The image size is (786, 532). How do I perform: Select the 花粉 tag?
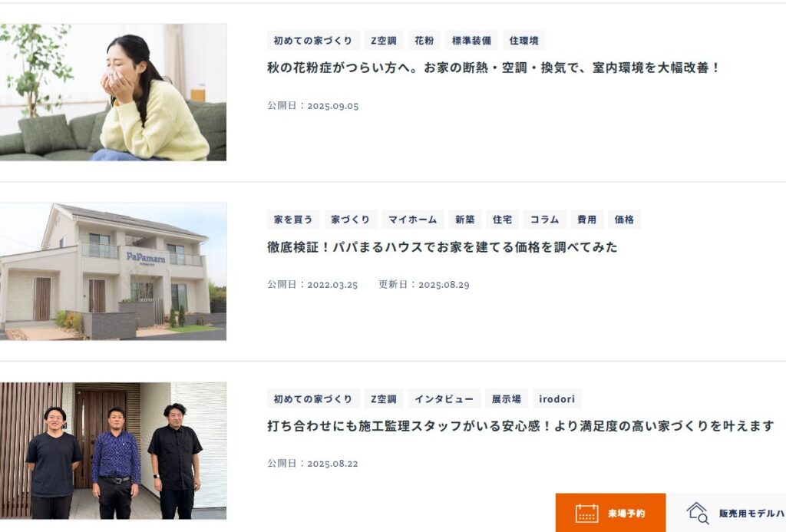(424, 41)
